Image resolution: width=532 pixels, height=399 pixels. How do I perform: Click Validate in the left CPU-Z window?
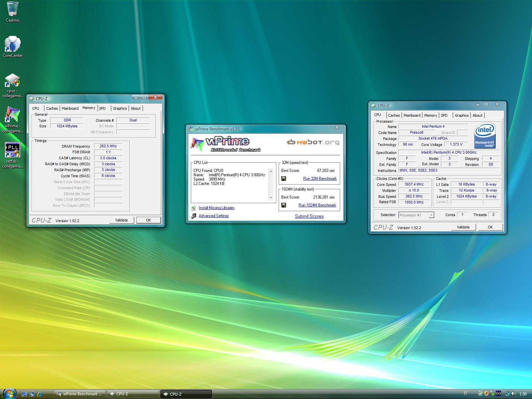pos(121,220)
